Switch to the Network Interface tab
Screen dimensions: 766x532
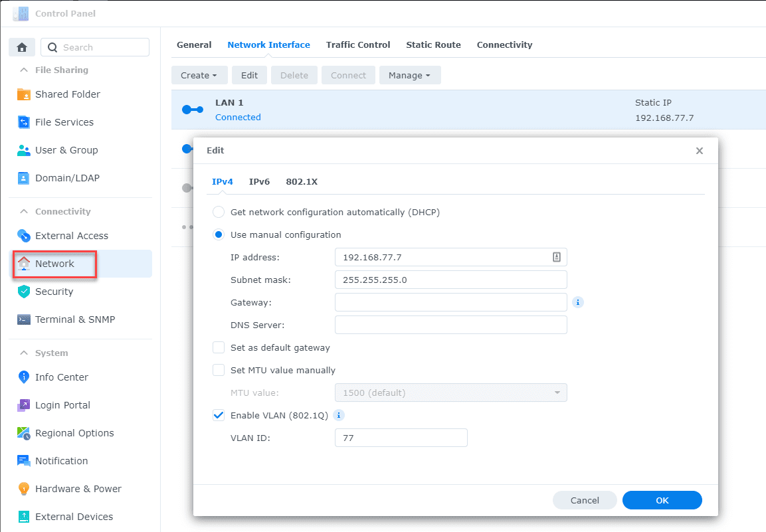click(268, 45)
